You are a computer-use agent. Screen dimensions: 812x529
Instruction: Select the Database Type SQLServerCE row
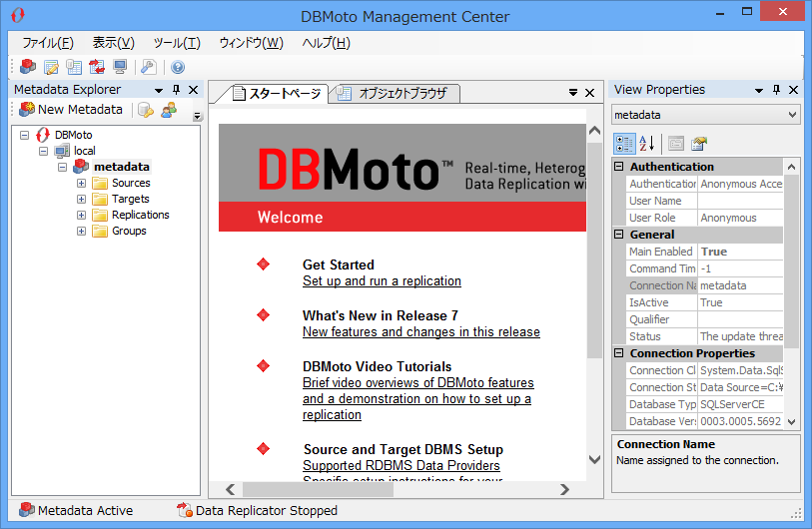pos(705,404)
